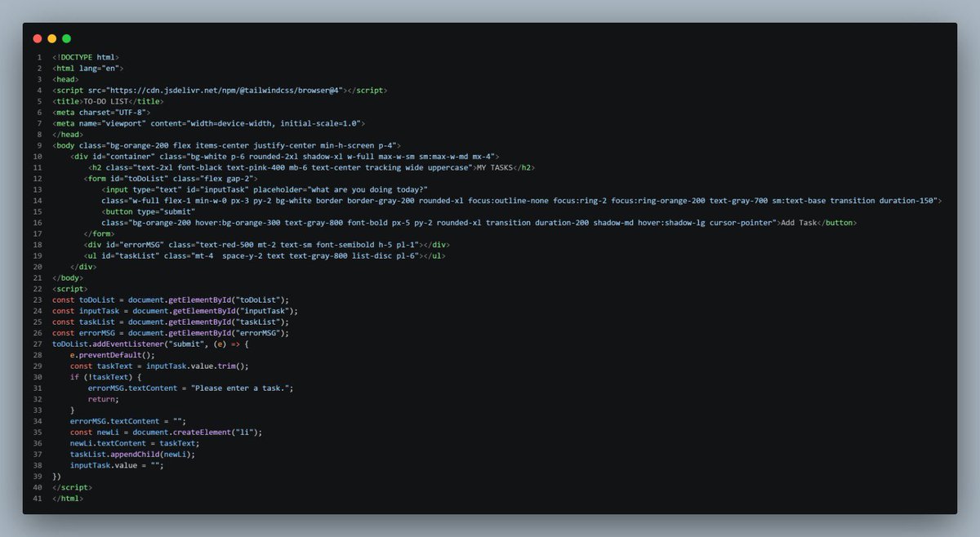Click the yellow minimize dot of the code window

[52, 38]
